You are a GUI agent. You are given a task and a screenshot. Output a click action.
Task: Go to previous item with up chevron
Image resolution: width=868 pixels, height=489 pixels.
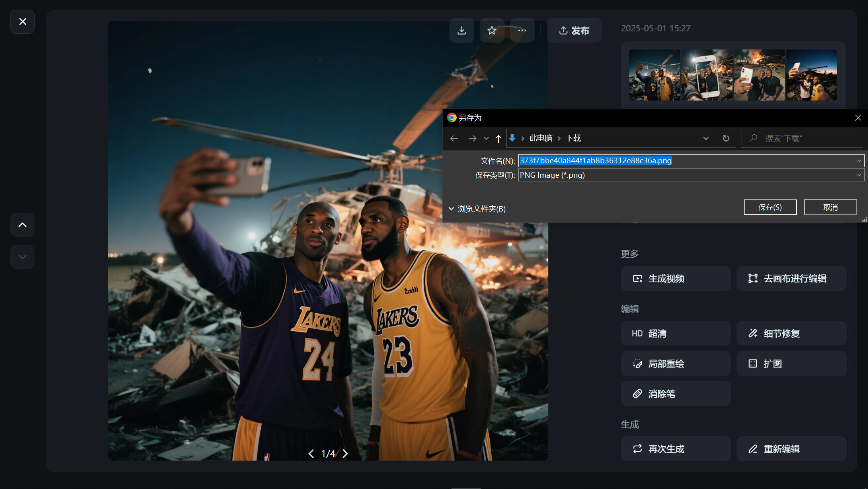click(23, 225)
